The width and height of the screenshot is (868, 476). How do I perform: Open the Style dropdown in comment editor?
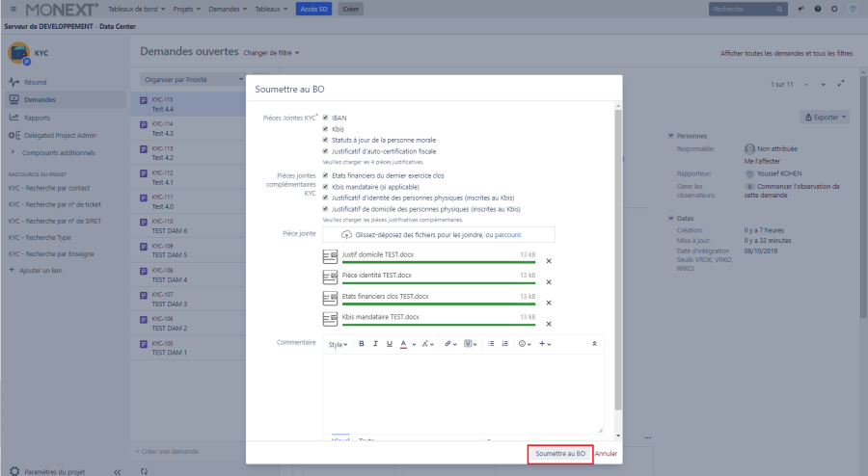pos(337,344)
